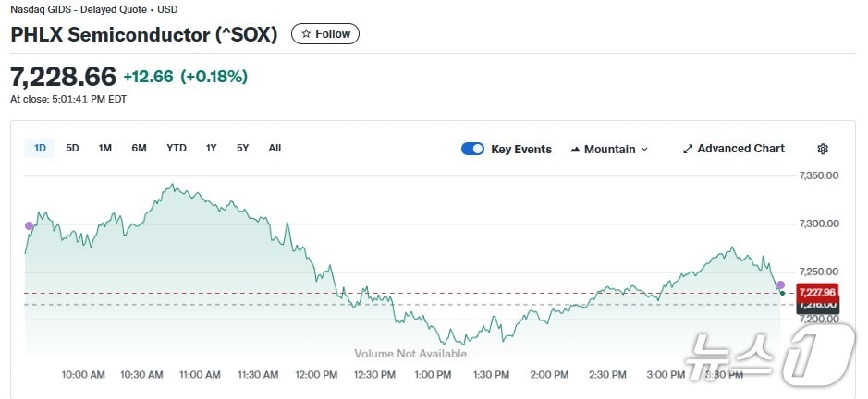Click the purple key event marker at market close
This screenshot has height=399, width=868.
[x=780, y=284]
